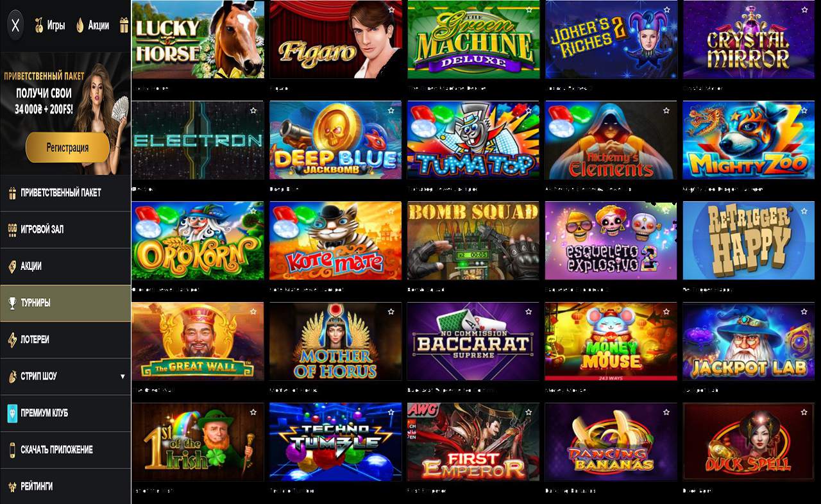Open the flame Акции icon in header
The width and height of the screenshot is (821, 504).
point(80,26)
